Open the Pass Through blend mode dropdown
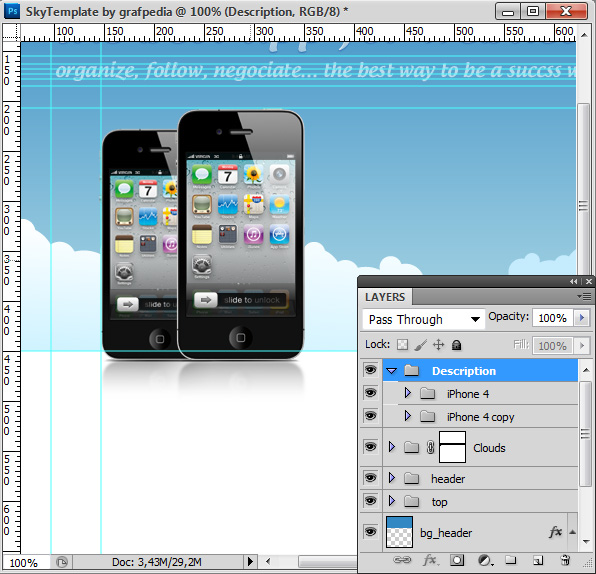 (424, 319)
